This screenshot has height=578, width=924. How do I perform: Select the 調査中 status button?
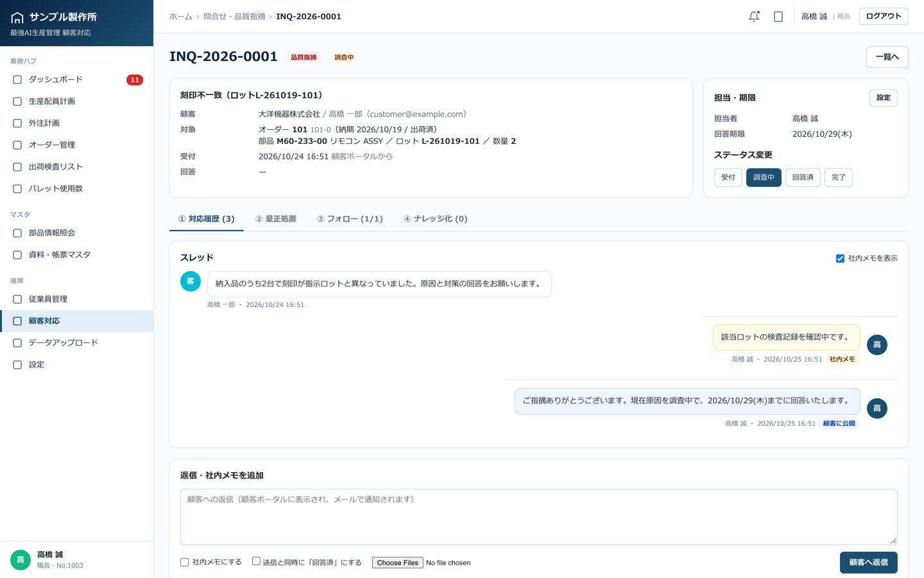[x=764, y=177]
